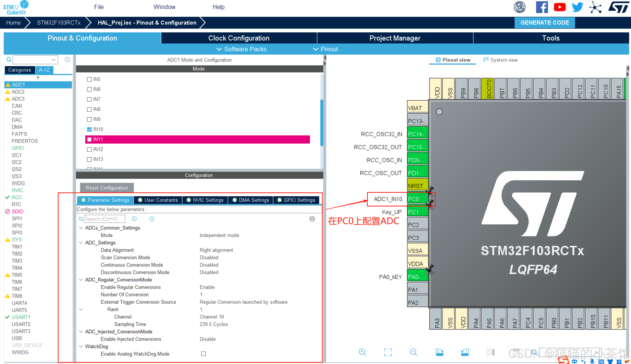Enable the IN7 channel checkbox
The width and height of the screenshot is (631, 364).
pyautogui.click(x=89, y=100)
